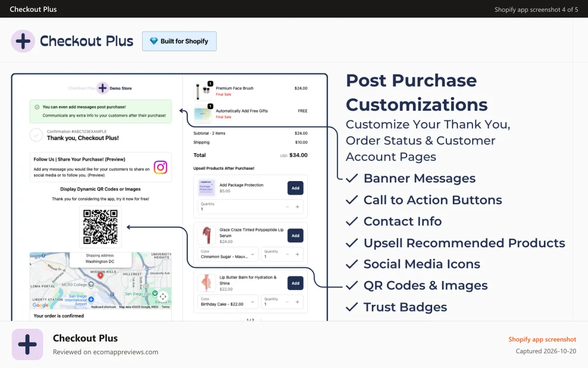Click the Post Purchase Customizations heading
Screen dimensions: 588x368
416,92
